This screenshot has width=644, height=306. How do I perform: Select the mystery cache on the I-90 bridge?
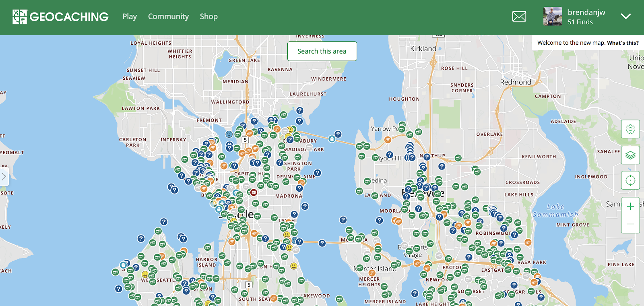pos(322,243)
